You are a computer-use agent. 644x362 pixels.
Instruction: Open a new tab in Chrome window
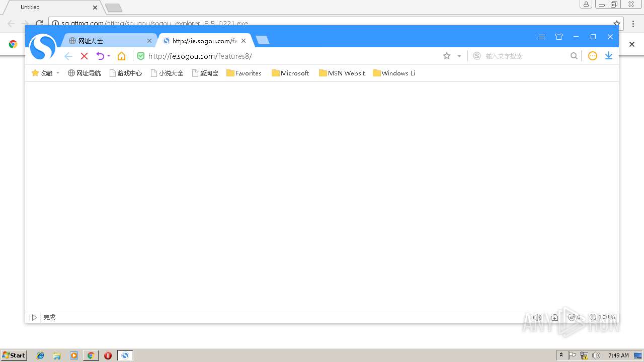[114, 8]
